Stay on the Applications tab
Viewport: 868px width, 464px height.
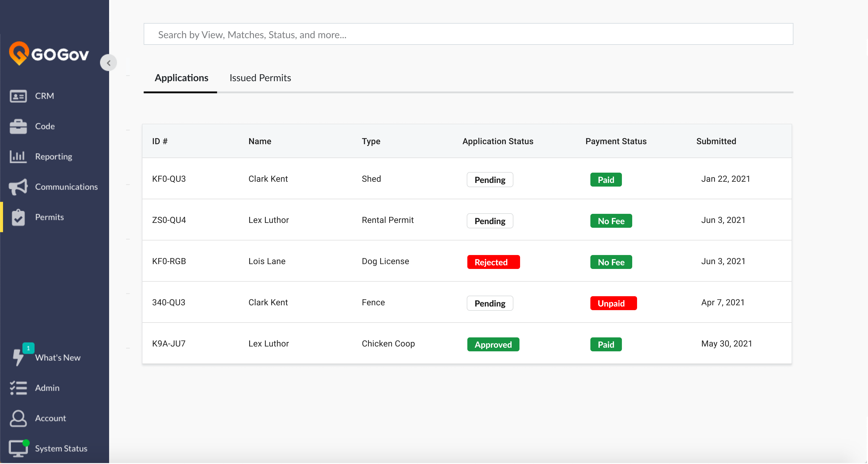pyautogui.click(x=181, y=78)
